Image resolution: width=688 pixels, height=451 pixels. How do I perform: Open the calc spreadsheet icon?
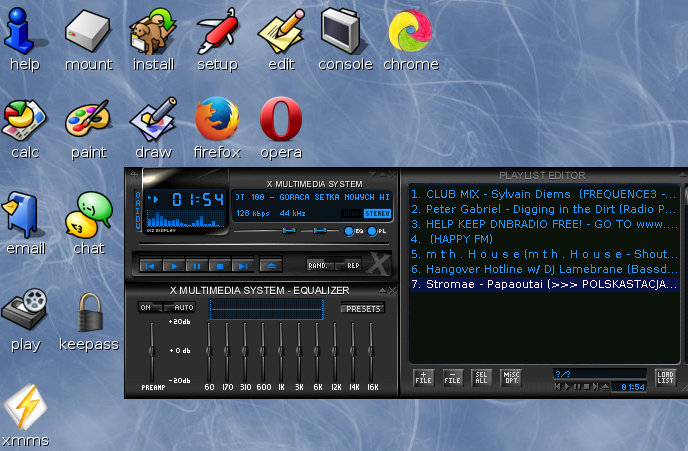click(25, 129)
